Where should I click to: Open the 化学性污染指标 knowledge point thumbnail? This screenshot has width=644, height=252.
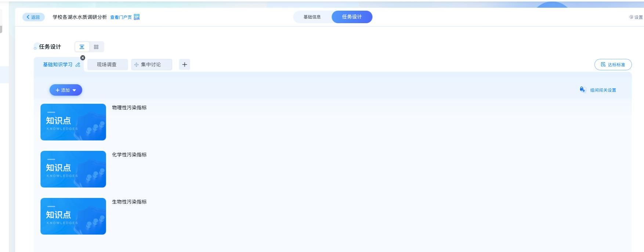click(x=73, y=169)
